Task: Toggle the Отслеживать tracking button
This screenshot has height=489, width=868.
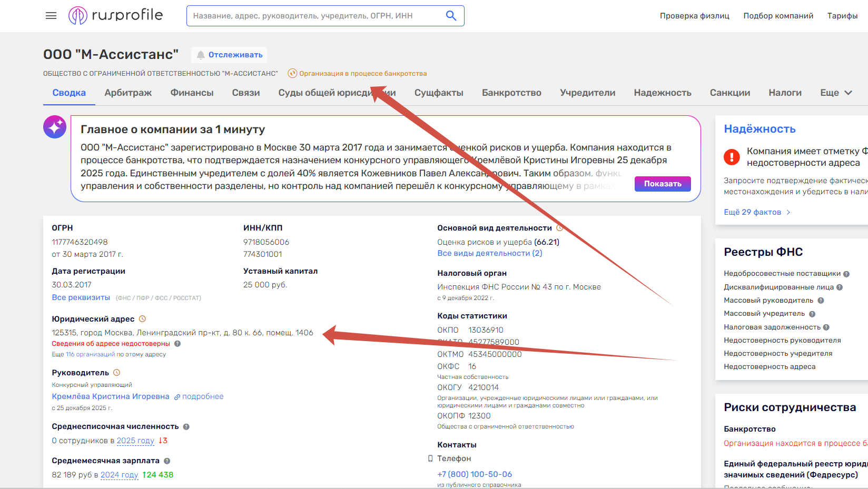Action: (x=229, y=55)
